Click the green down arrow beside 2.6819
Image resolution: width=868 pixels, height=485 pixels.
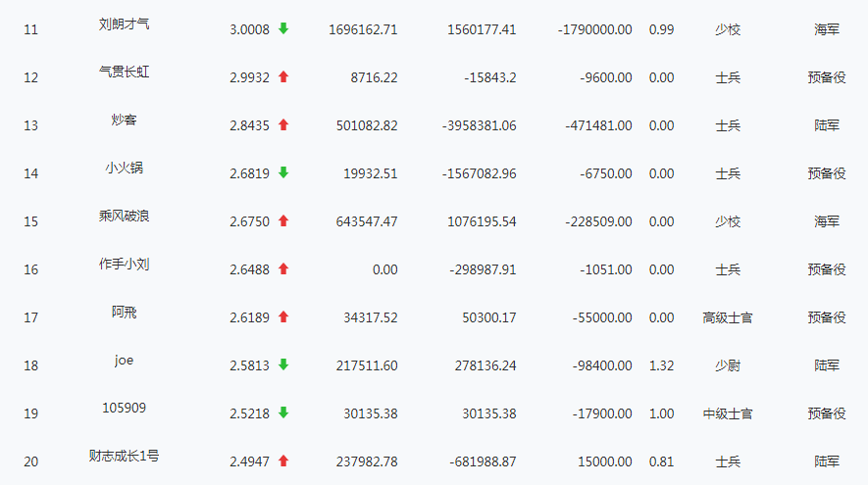283,173
